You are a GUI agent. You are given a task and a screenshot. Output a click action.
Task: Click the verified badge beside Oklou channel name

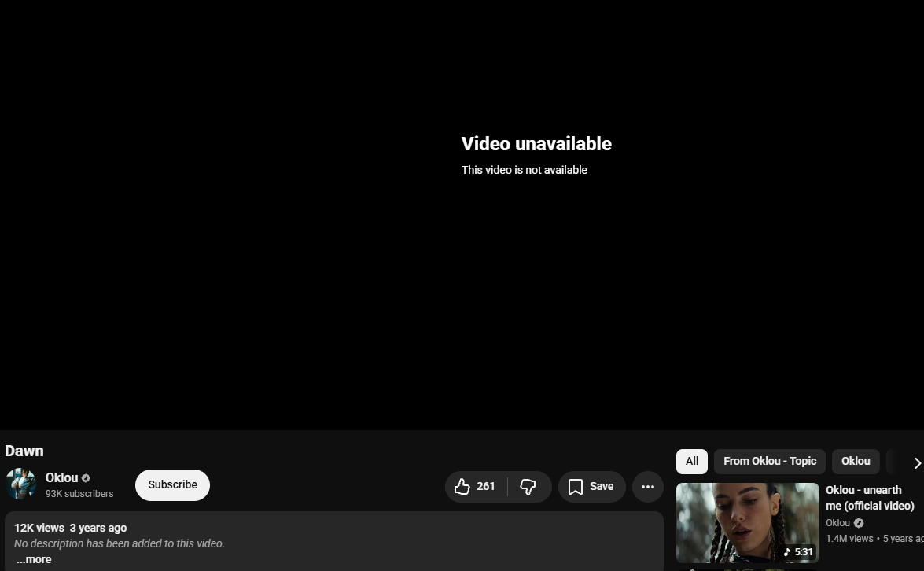86,478
